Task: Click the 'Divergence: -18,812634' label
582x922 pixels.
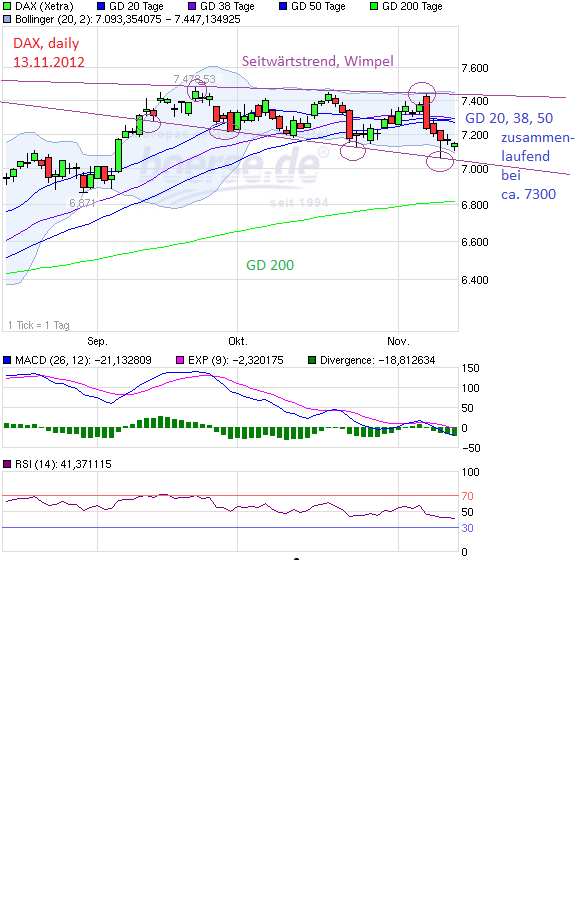Action: pos(377,360)
